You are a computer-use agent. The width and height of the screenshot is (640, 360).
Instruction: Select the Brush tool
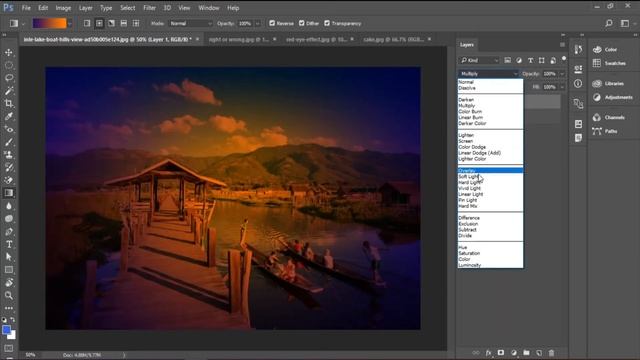pos(9,142)
